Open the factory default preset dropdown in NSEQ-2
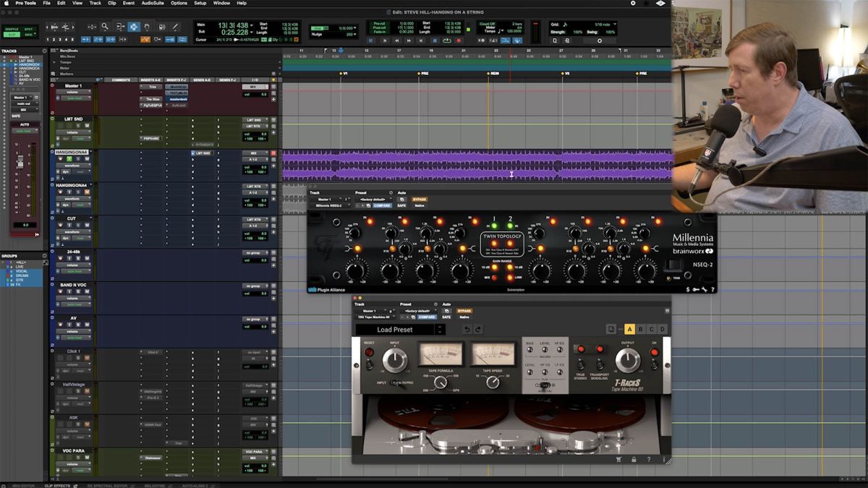This screenshot has width=868, height=488. (375, 200)
